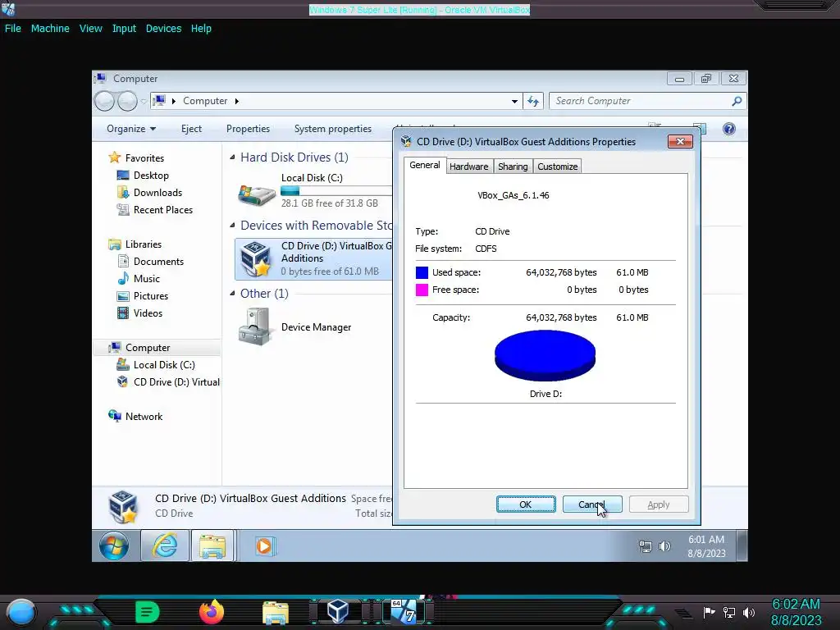This screenshot has width=840, height=630.
Task: Open Downloads in the navigation pane
Action: click(157, 192)
